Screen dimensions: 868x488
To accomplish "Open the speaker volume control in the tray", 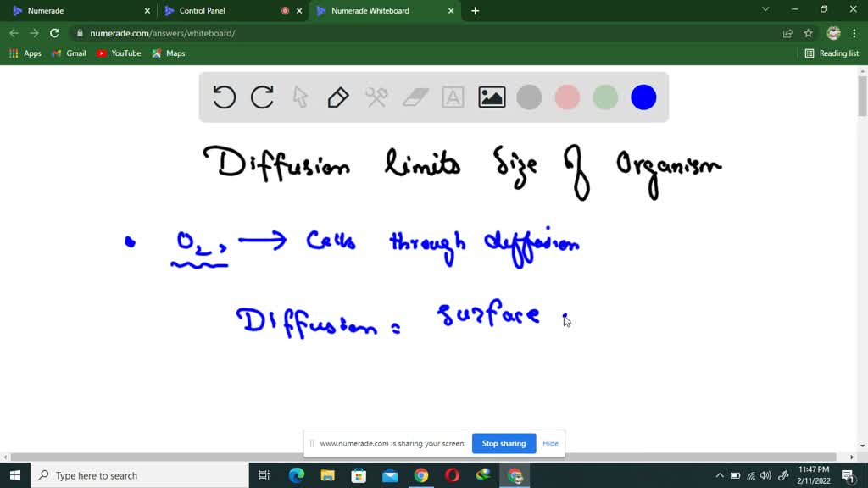I will 765,475.
